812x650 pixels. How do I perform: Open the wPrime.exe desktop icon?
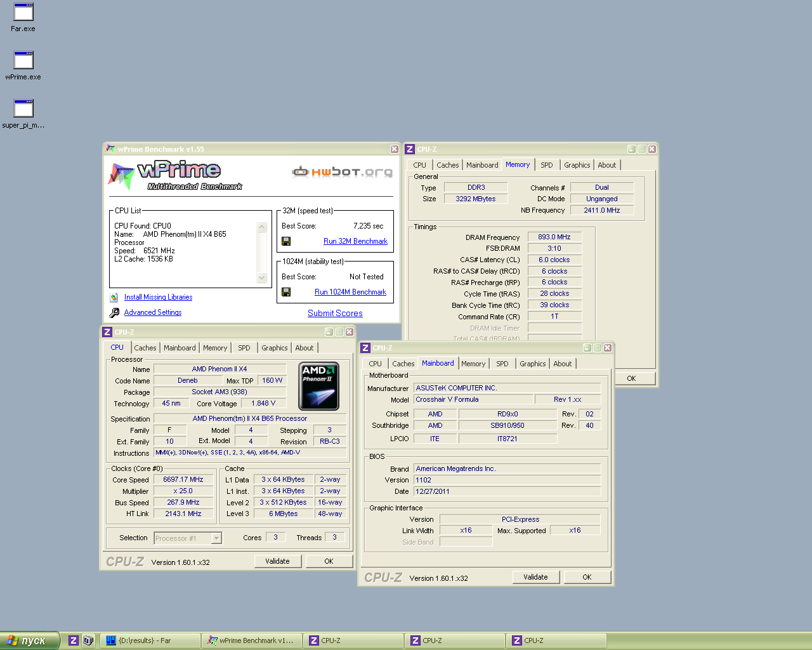point(23,60)
